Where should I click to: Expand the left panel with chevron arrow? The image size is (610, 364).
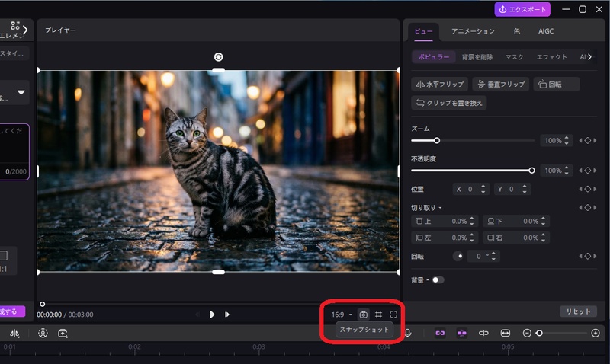pos(25,30)
